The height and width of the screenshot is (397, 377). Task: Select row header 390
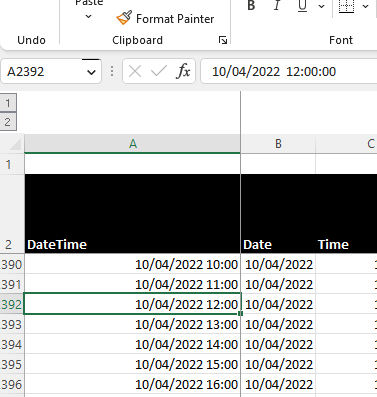coord(12,264)
